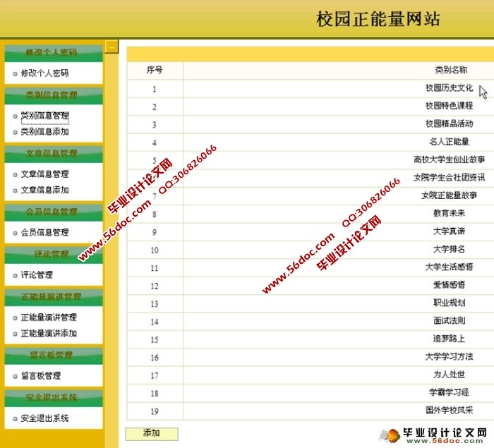Screen dimensions: 494x448
Task: Expand the 正能量演讲管理 green section header
Action: click(54, 297)
